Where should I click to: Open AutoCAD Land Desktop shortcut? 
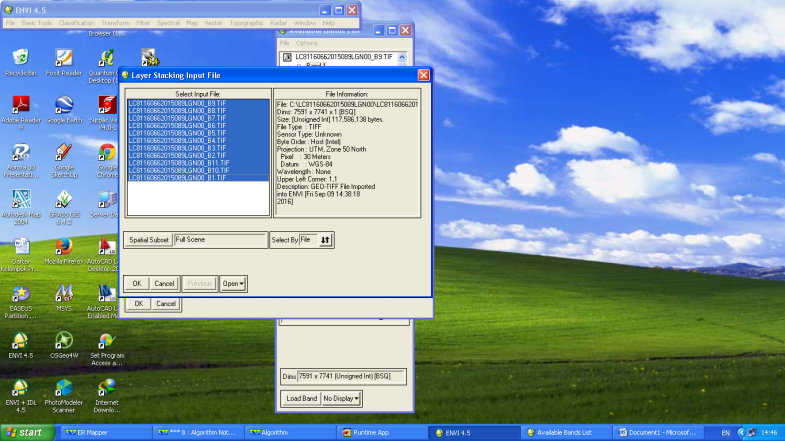[103, 254]
